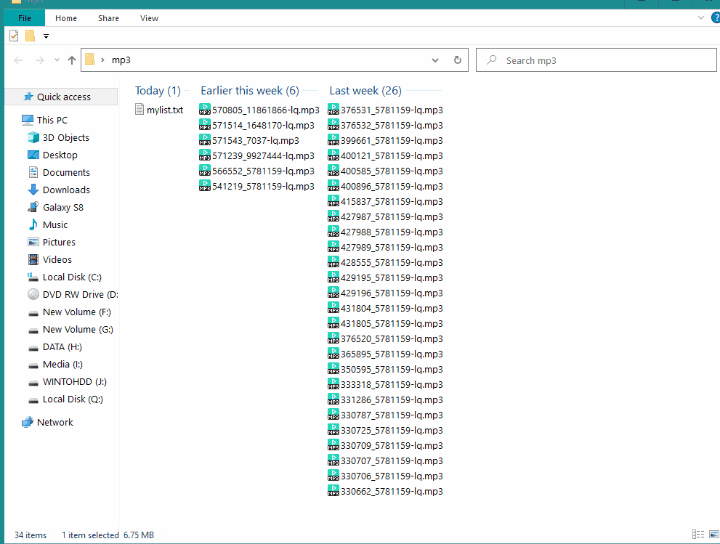Select Local Disk (Q:) drive
Viewport: 720px width, 544px height.
pyautogui.click(x=73, y=399)
